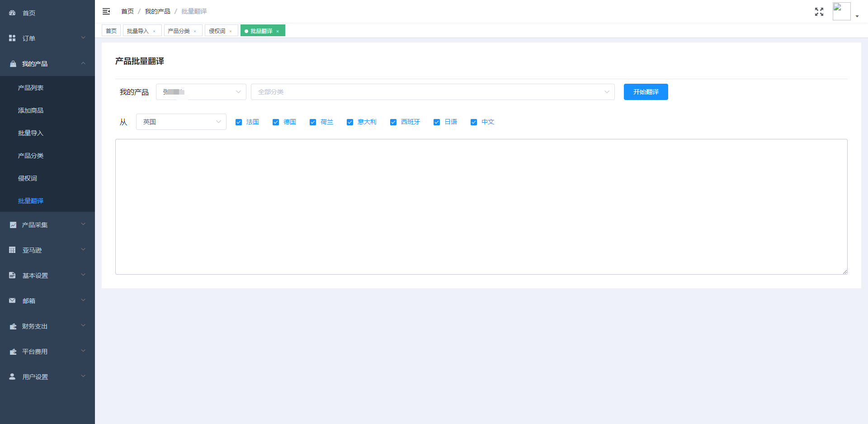Expand the 订单 sidebar menu

pos(47,38)
